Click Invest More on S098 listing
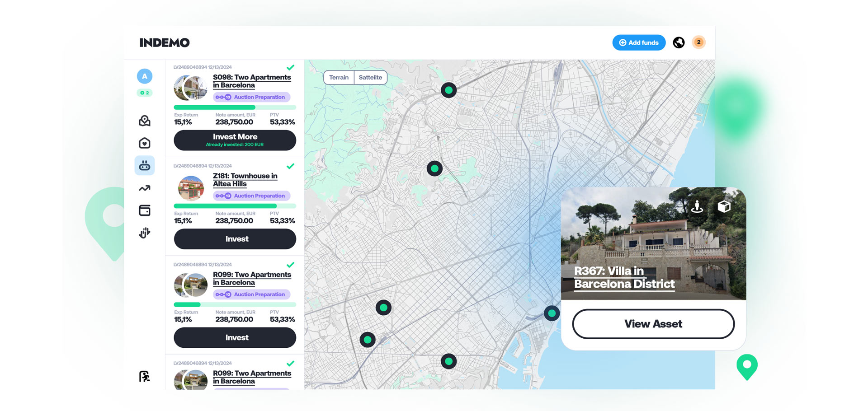 coord(235,140)
